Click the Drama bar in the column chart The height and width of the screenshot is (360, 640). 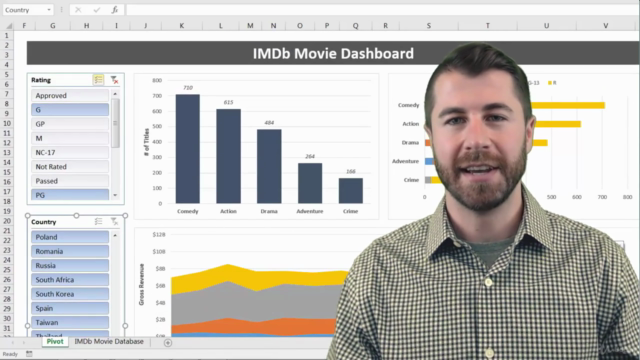tap(269, 167)
